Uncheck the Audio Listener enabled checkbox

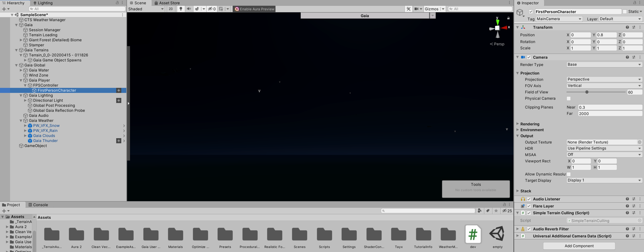point(529,199)
